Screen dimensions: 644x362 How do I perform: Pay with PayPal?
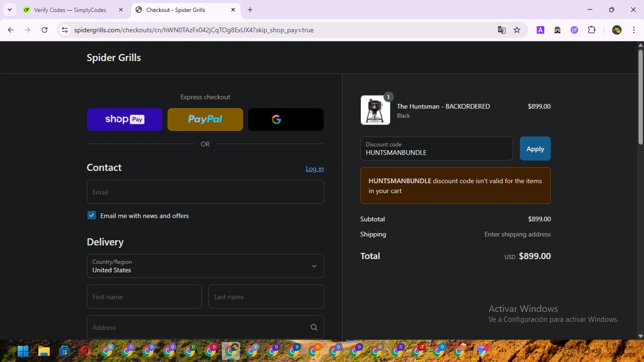pos(205,119)
